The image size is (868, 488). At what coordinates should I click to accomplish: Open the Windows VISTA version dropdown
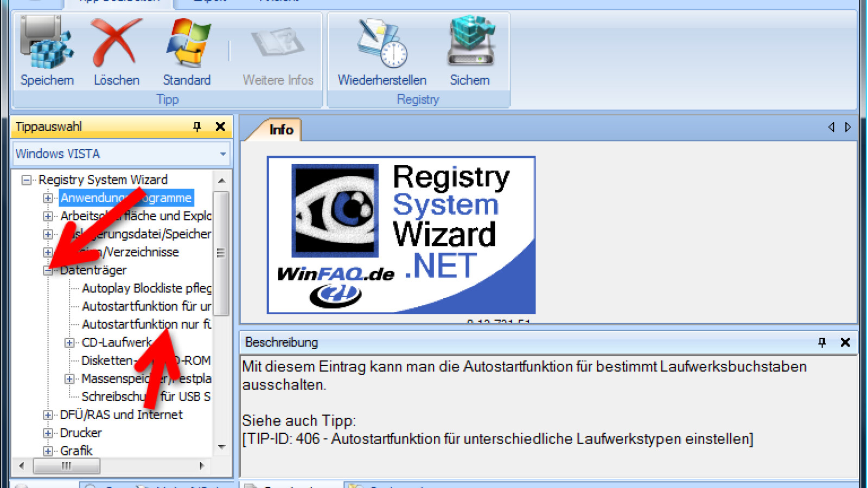(222, 154)
